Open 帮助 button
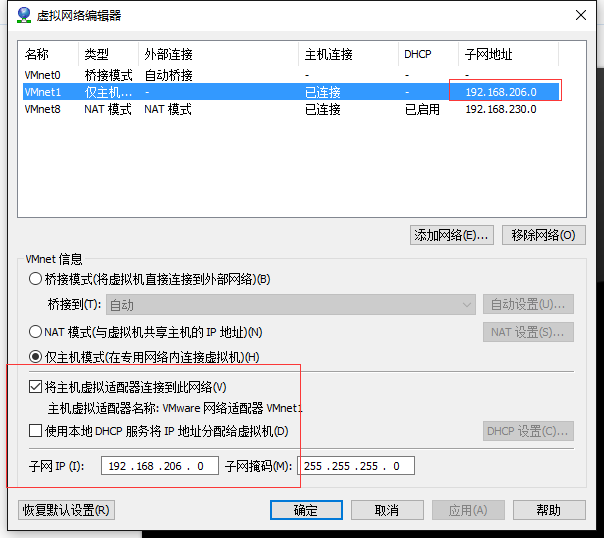The width and height of the screenshot is (604, 538). [549, 510]
